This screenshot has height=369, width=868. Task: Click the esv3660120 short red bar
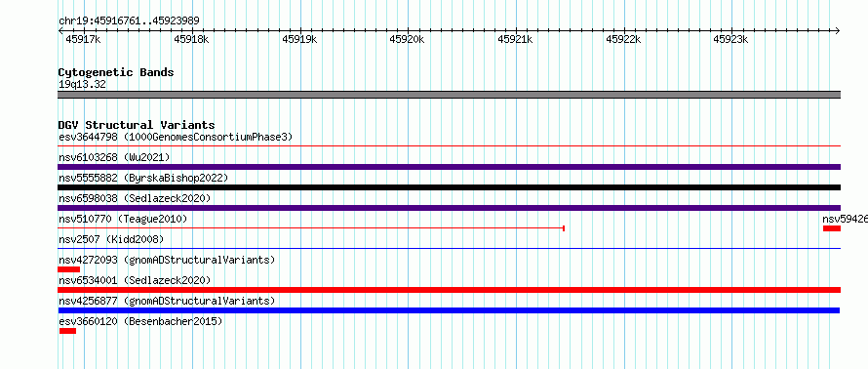[x=67, y=331]
